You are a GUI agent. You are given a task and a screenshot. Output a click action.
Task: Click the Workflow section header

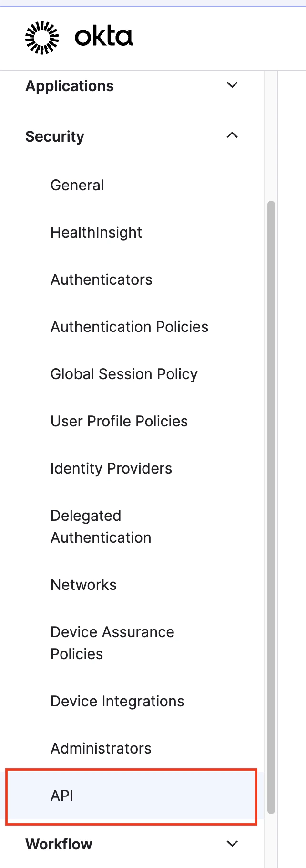tap(59, 843)
